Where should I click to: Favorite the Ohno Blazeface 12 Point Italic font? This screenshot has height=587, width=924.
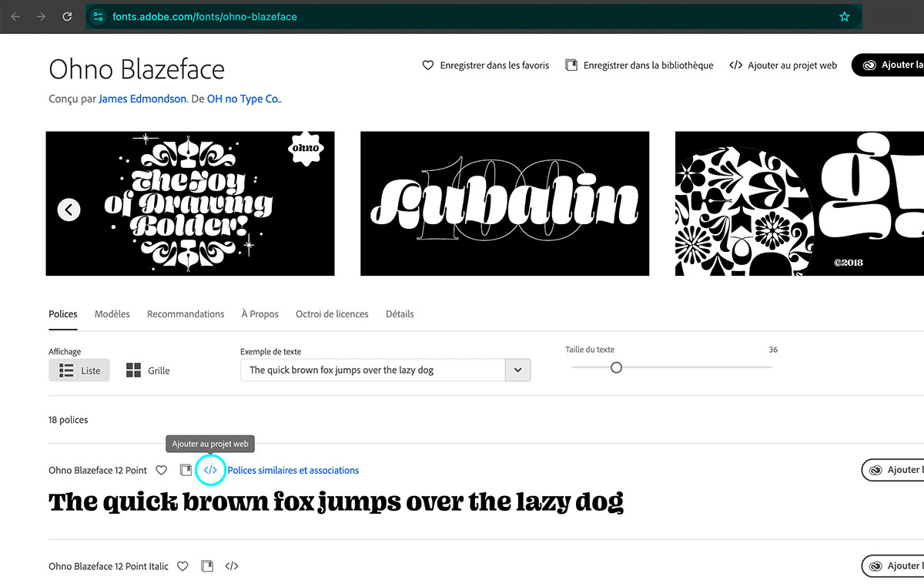182,565
